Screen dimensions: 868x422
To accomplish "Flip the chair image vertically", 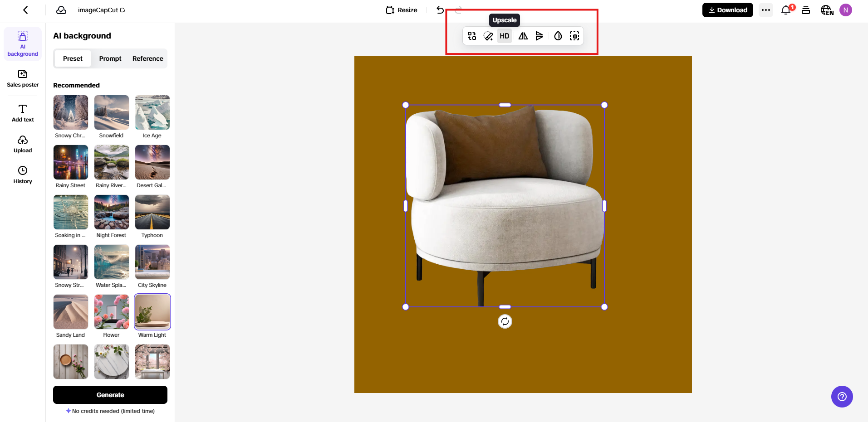I will point(539,36).
